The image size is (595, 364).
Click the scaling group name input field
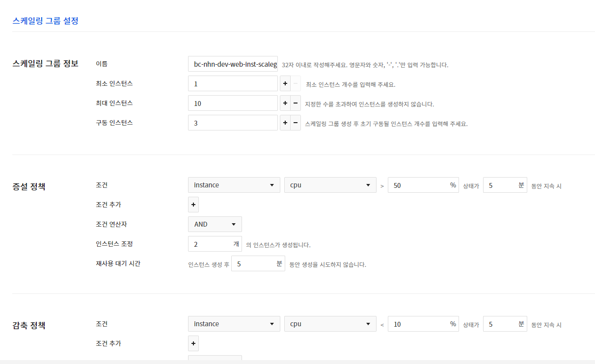(x=233, y=63)
